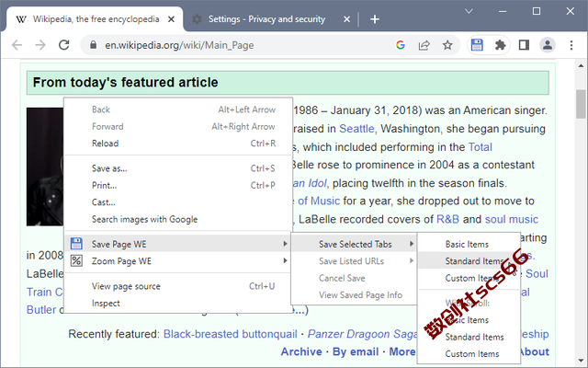The image size is (588, 368).
Task: Click the browser Back arrow
Action: [x=17, y=45]
